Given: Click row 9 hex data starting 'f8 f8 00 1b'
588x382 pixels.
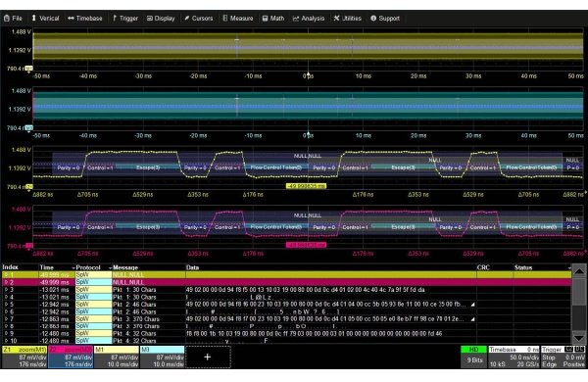Looking at the screenshot, I should (314, 333).
